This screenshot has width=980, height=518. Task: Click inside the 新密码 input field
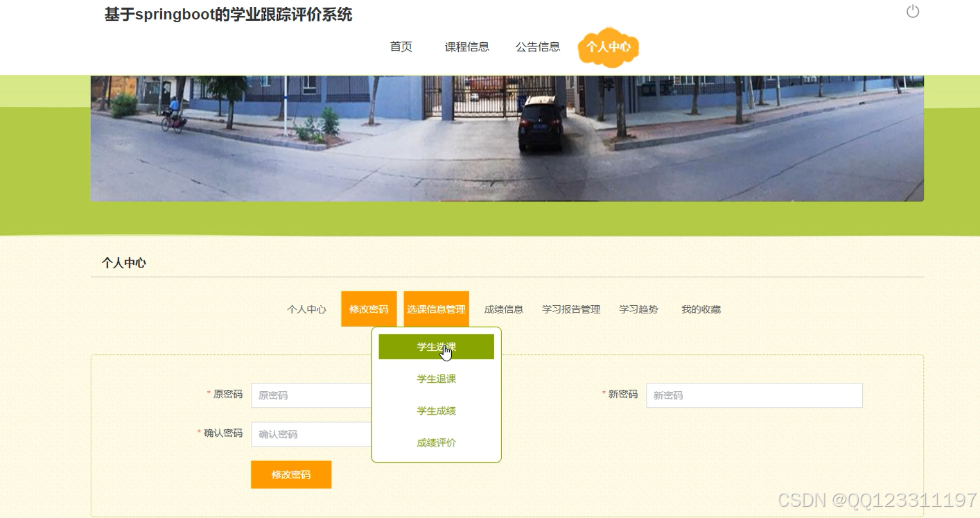(x=754, y=395)
